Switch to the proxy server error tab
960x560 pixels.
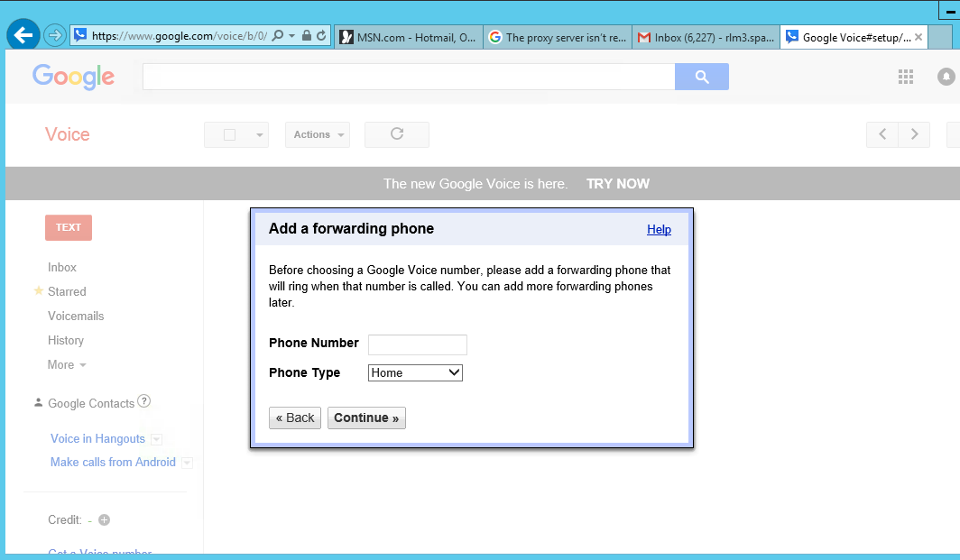[x=558, y=37]
